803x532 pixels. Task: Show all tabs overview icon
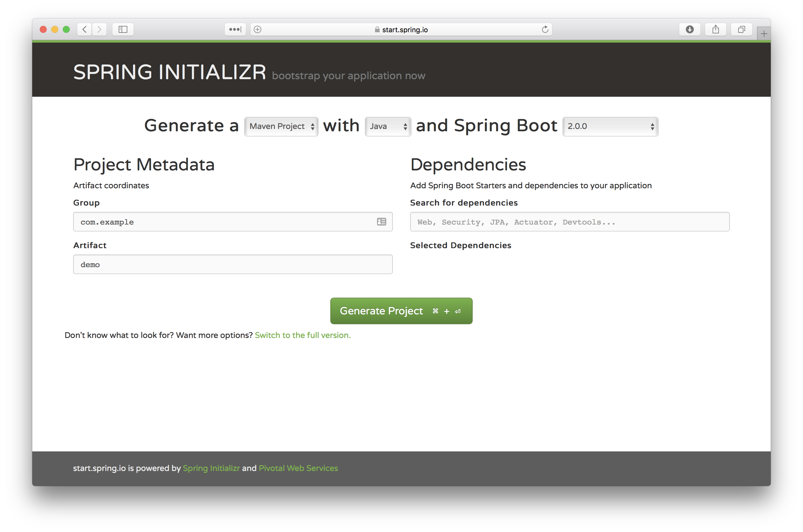coord(742,30)
